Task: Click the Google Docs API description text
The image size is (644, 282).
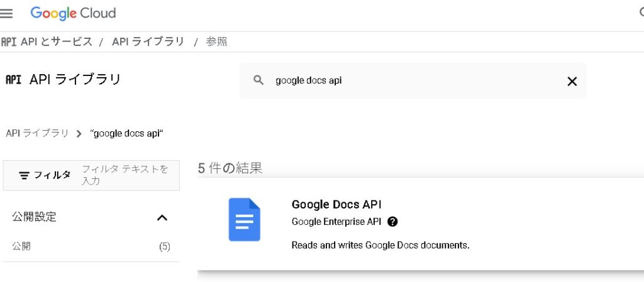Action: [380, 245]
